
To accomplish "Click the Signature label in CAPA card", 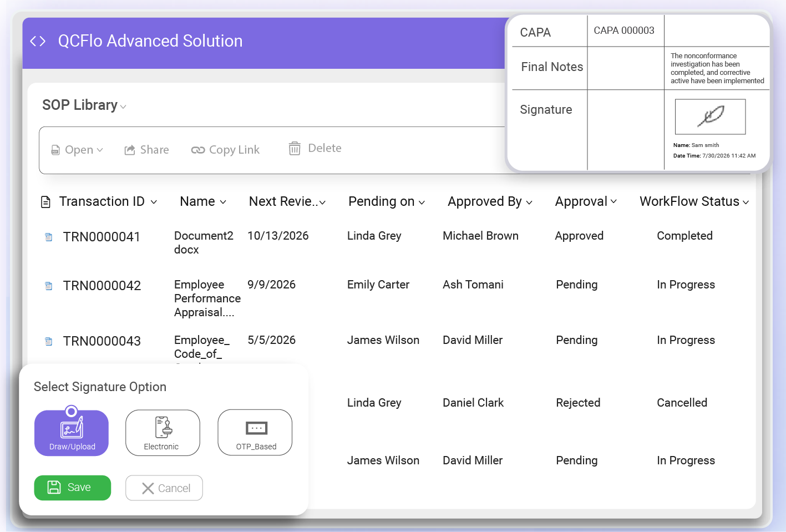I will pyautogui.click(x=546, y=110).
